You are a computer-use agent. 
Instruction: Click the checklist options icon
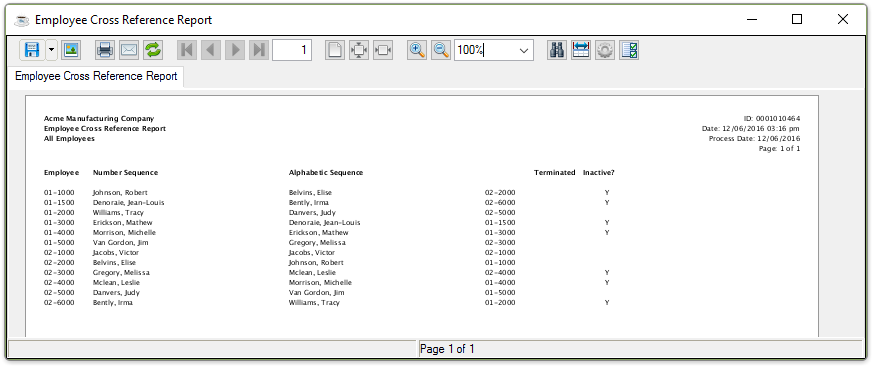(x=629, y=50)
